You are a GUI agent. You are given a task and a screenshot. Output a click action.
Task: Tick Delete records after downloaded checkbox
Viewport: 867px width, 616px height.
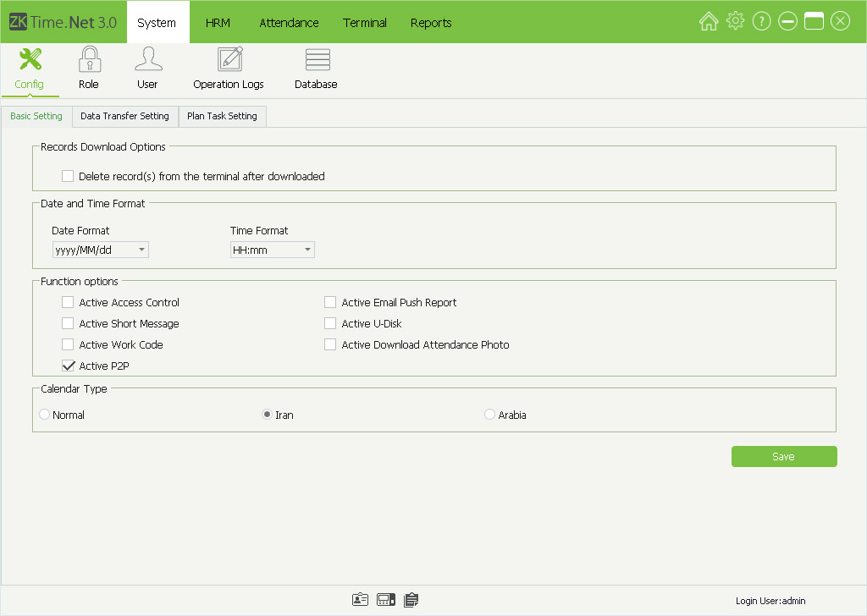68,177
